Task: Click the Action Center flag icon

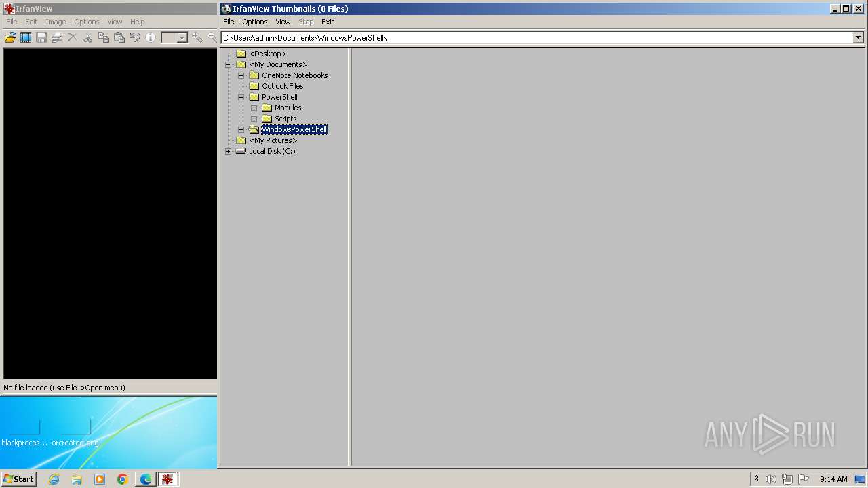Action: (804, 479)
